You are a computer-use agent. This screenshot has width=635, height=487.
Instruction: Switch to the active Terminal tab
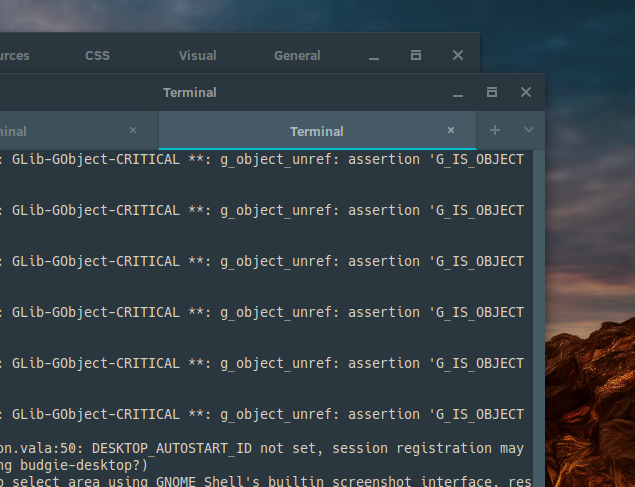(x=317, y=131)
